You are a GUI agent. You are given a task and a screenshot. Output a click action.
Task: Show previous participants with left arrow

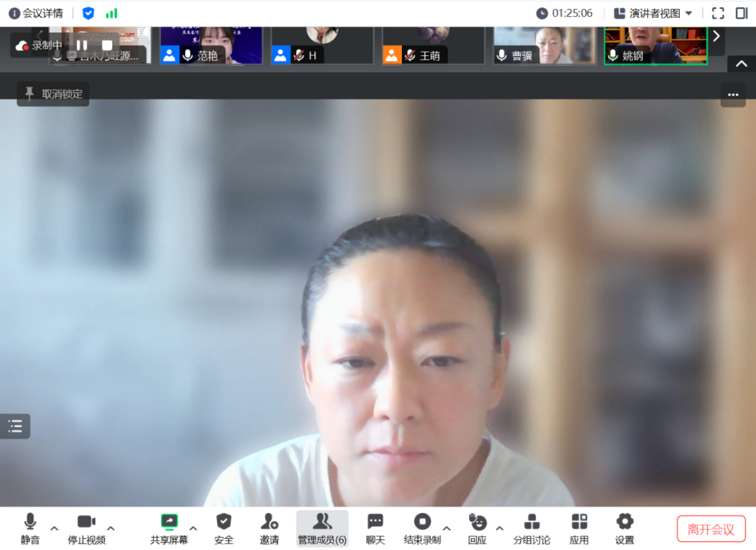(x=40, y=35)
